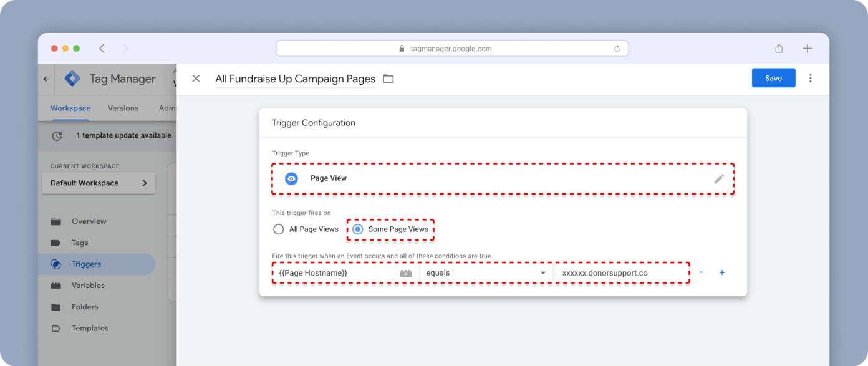Open Variables in the sidebar
This screenshot has height=366, width=868.
pyautogui.click(x=88, y=286)
